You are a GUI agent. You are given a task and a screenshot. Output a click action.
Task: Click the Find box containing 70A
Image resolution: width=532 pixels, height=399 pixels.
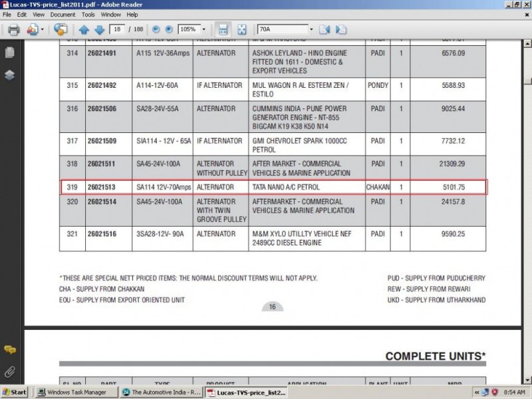283,29
